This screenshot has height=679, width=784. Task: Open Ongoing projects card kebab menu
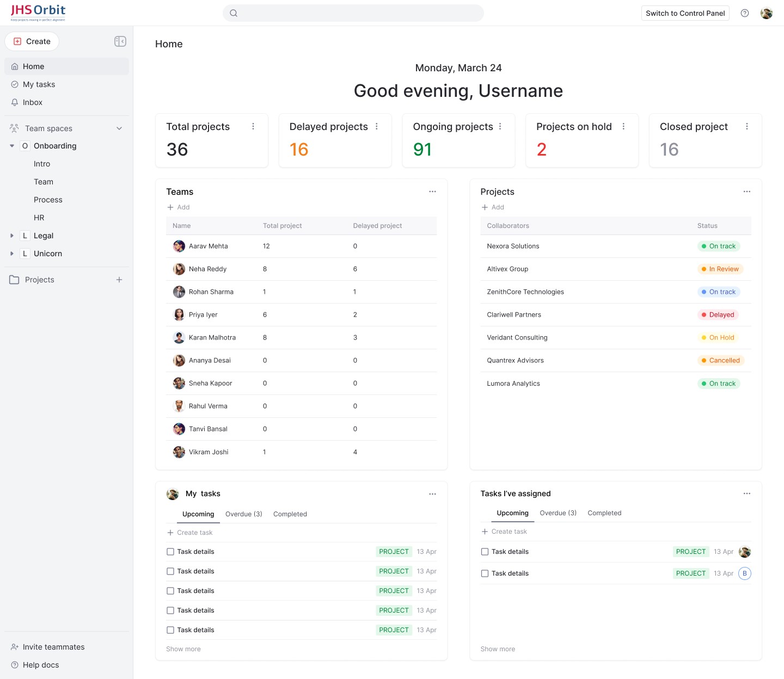(500, 126)
